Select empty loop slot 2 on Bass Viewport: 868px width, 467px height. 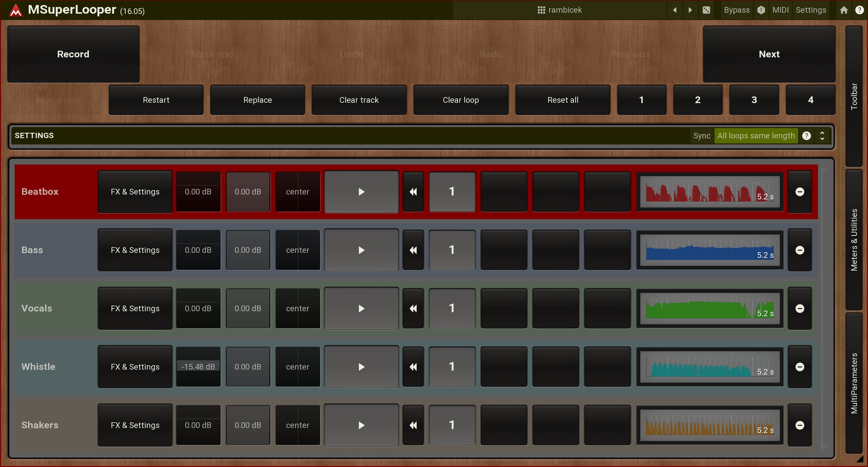click(x=504, y=250)
